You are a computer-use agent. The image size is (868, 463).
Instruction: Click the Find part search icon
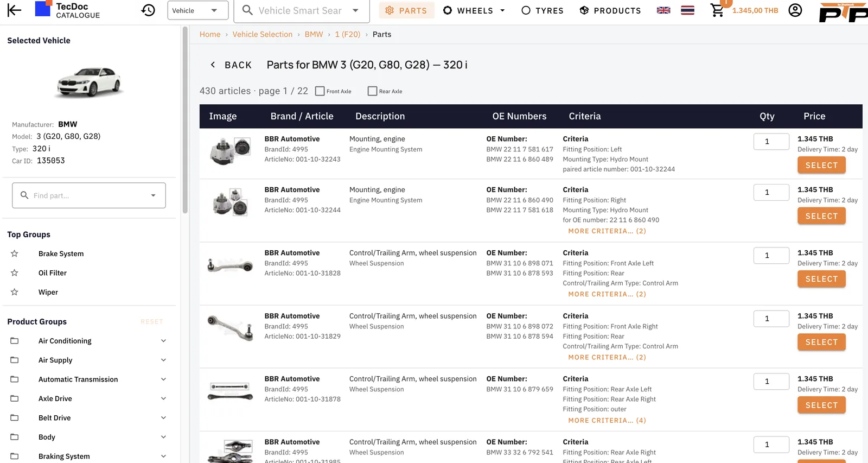click(24, 195)
